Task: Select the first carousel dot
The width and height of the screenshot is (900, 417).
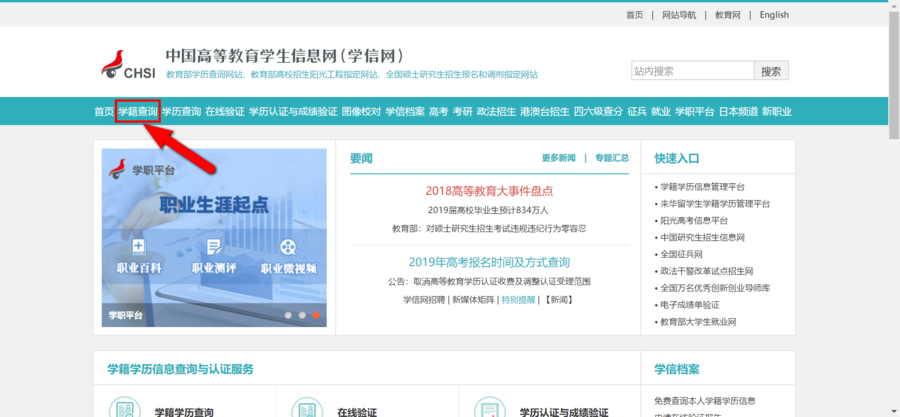Action: (288, 315)
